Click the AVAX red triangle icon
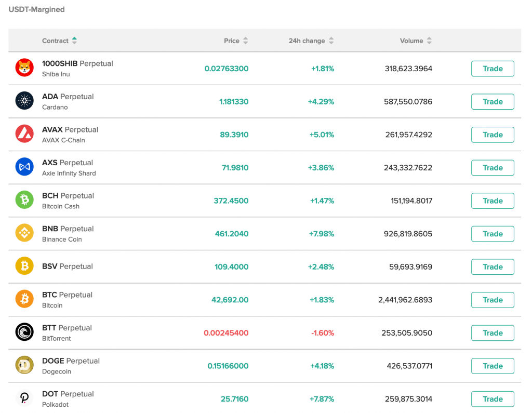This screenshot has height=413, width=532. click(24, 134)
